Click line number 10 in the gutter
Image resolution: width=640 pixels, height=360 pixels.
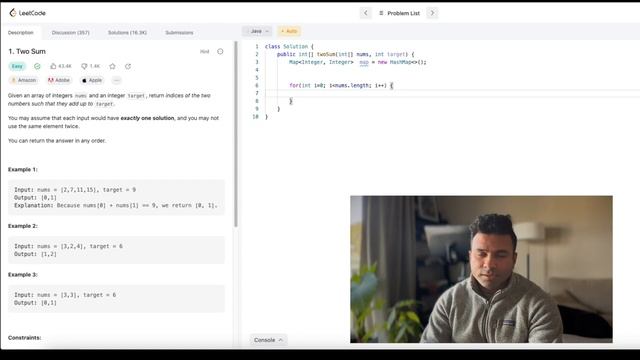(x=256, y=117)
